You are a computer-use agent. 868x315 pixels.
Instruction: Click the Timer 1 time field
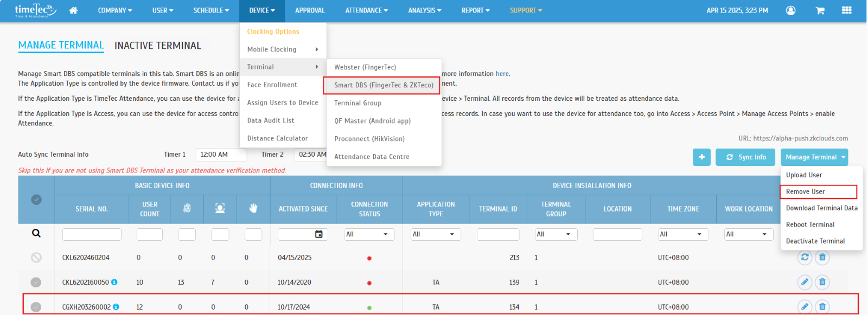(221, 155)
